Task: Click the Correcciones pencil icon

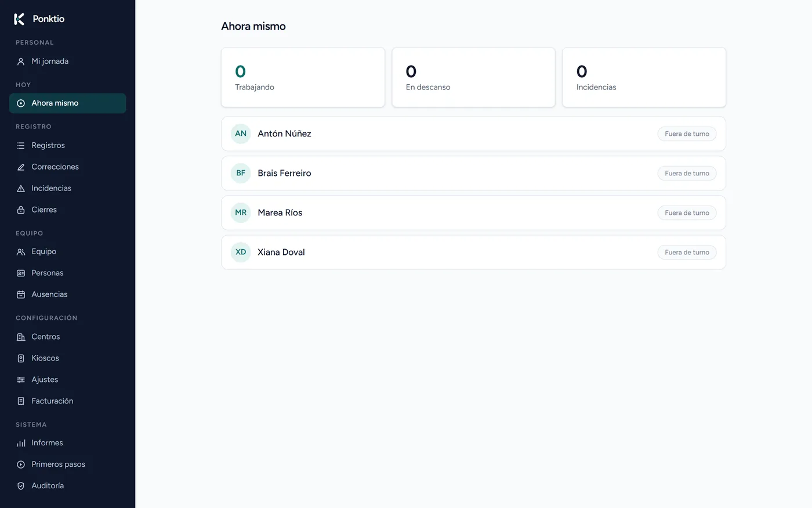Action: (21, 167)
